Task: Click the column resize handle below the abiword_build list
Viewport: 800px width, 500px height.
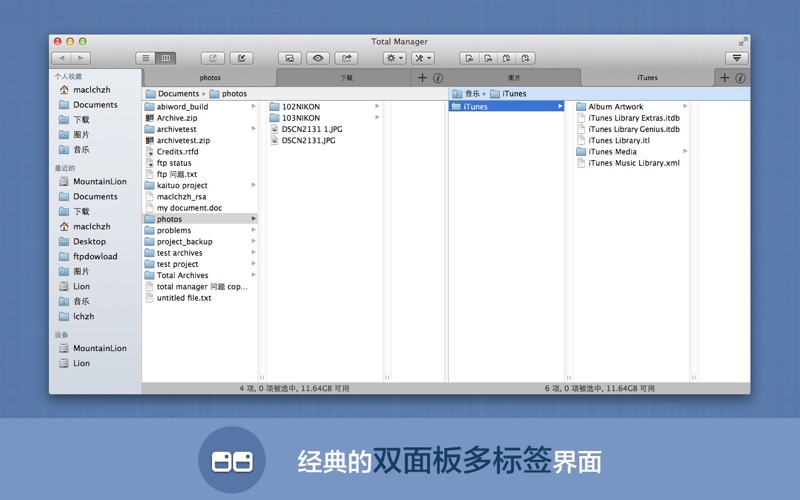Action: (x=262, y=378)
